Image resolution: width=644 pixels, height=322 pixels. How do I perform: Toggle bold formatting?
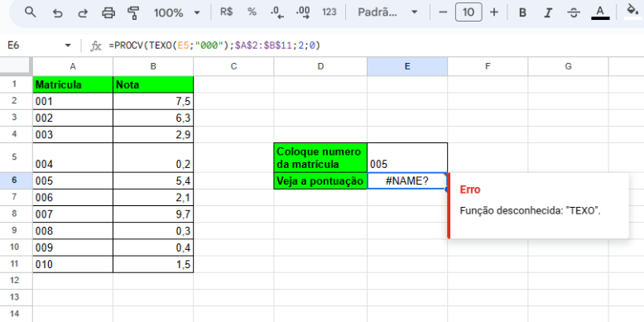point(522,12)
